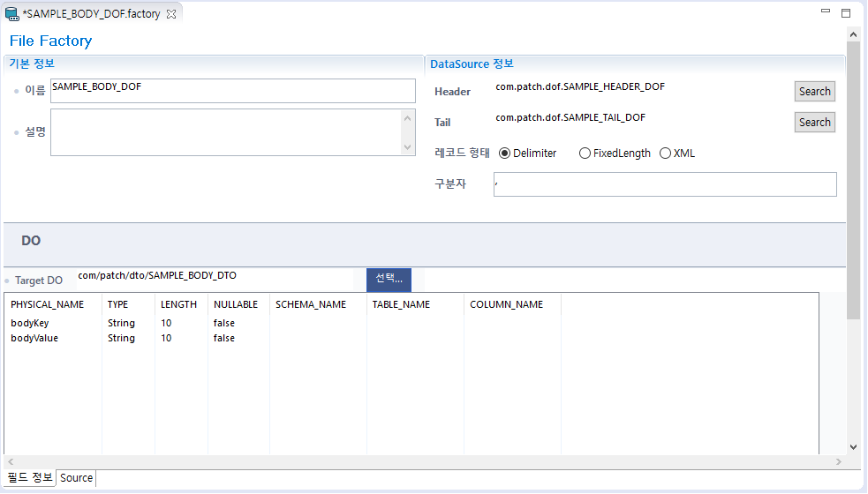This screenshot has width=868, height=494.
Task: Focus the 이름 name field
Action: pyautogui.click(x=232, y=91)
